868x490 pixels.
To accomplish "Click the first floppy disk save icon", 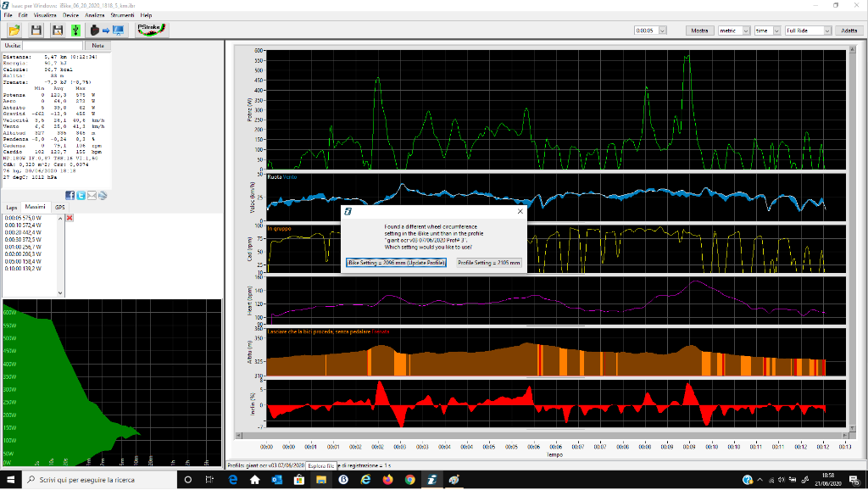I will click(x=36, y=31).
